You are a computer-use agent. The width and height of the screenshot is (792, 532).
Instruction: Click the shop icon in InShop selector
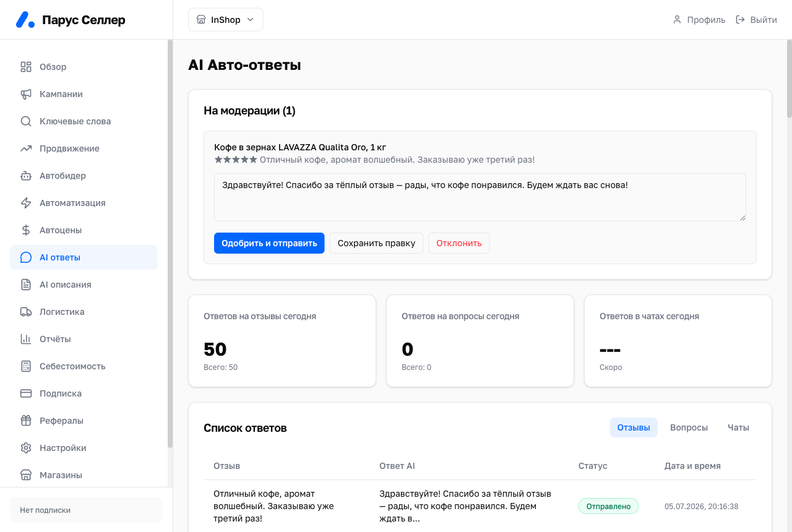pyautogui.click(x=201, y=20)
